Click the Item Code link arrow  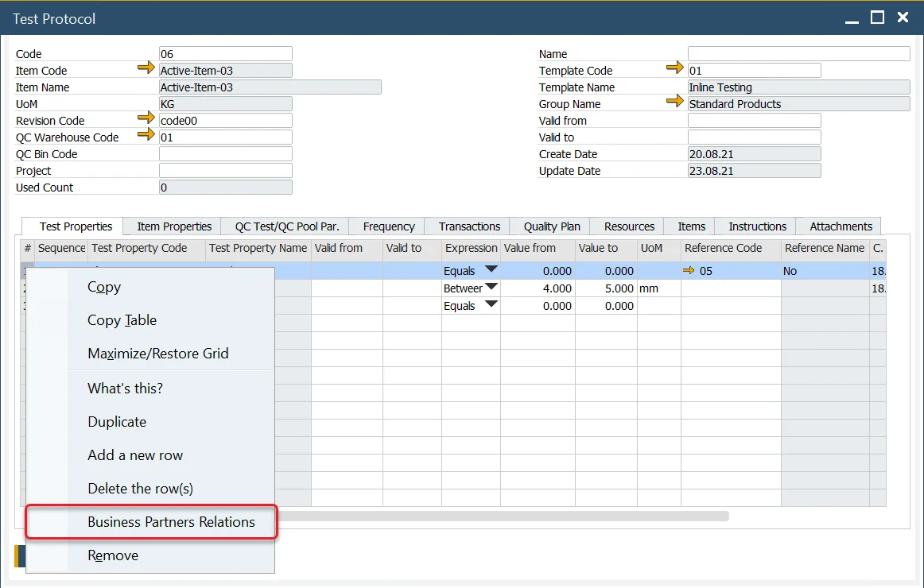click(146, 69)
